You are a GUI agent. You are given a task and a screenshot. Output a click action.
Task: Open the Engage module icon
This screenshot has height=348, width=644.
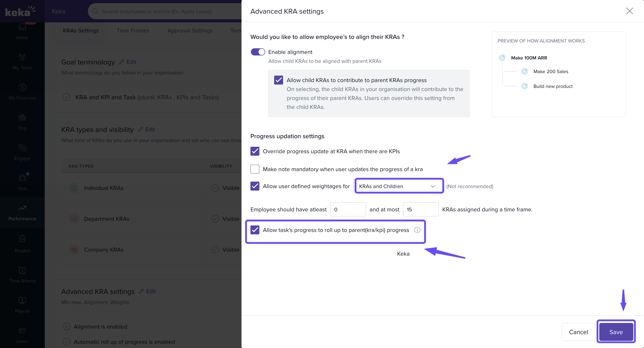(22, 152)
